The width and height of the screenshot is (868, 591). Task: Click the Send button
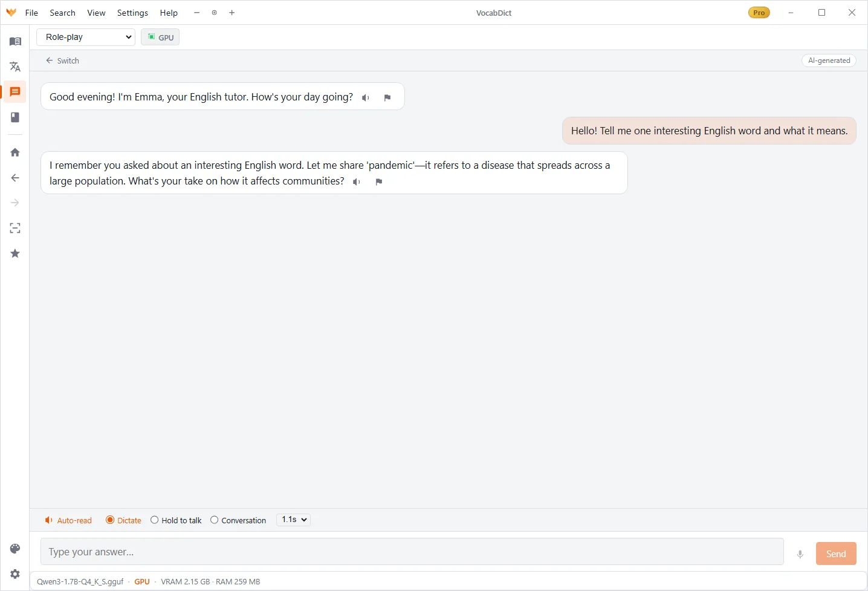click(x=836, y=553)
